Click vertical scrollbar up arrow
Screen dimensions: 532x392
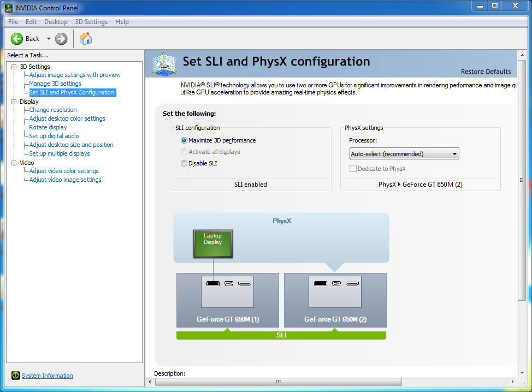click(x=522, y=55)
